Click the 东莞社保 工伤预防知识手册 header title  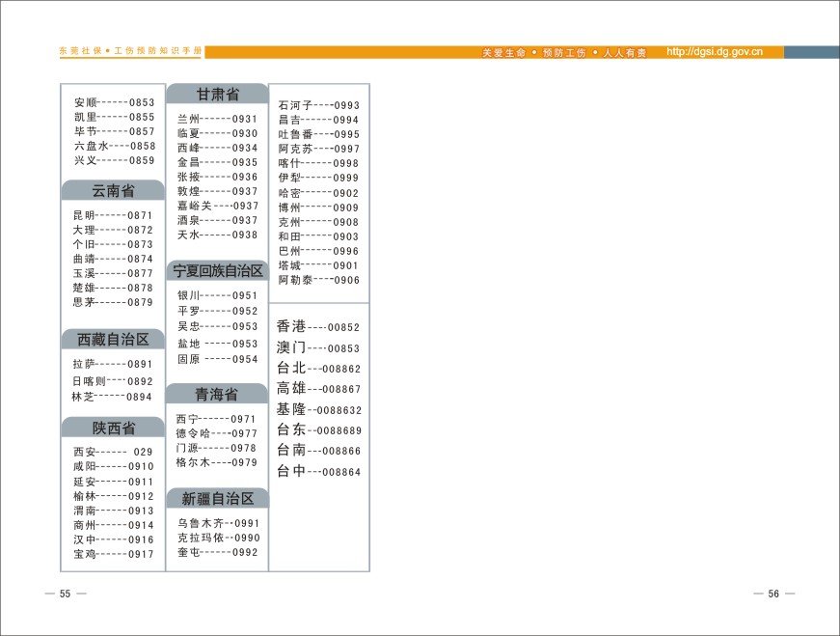point(130,51)
